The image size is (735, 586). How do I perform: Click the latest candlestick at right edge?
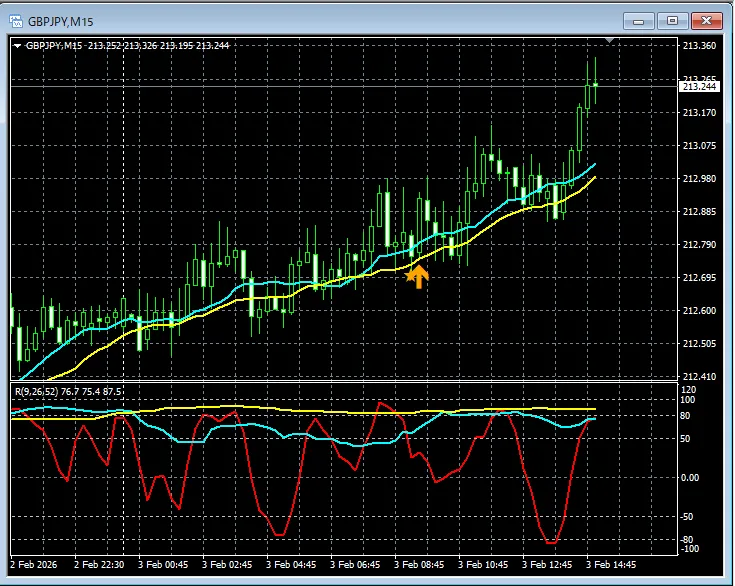coord(595,85)
